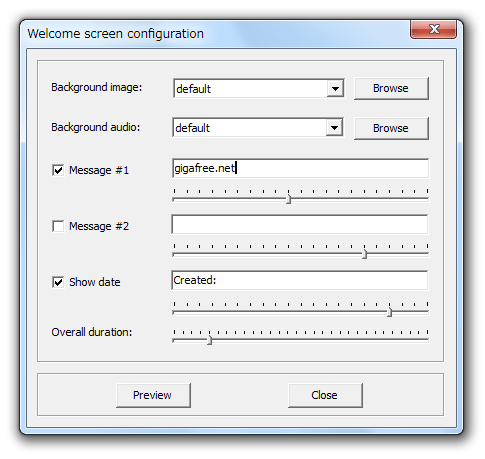Close the dialog with the red X

(433, 29)
